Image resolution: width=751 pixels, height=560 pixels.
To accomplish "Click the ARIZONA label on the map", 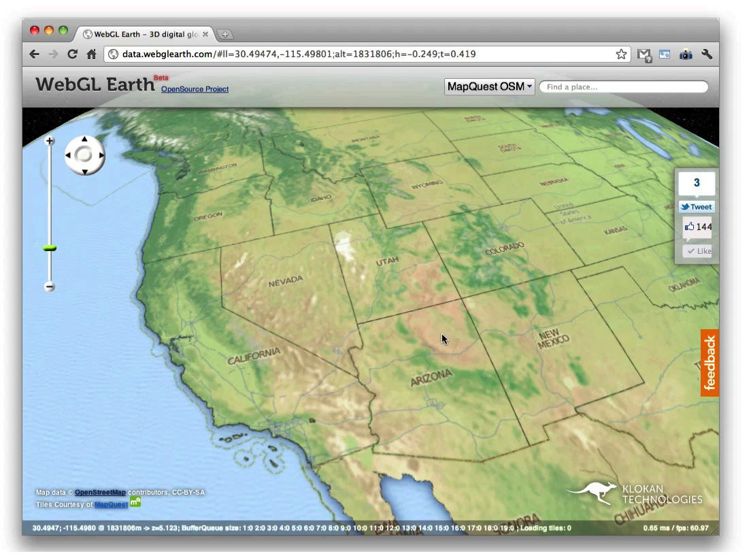I will tap(431, 378).
